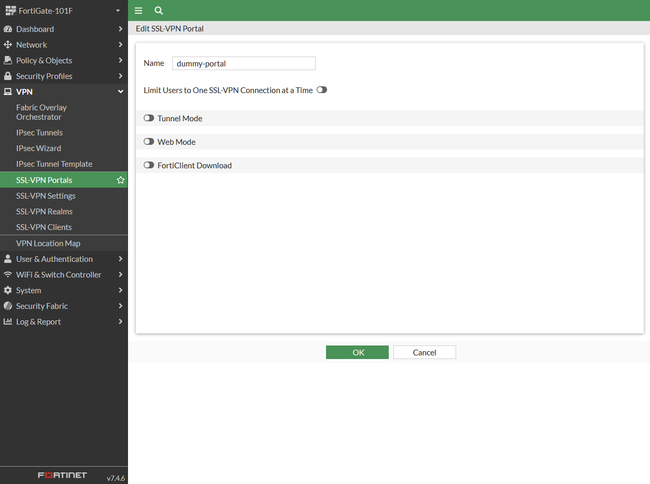650x484 pixels.
Task: Open Fabric Overlay Orchestrator menu item
Action: pos(64,112)
